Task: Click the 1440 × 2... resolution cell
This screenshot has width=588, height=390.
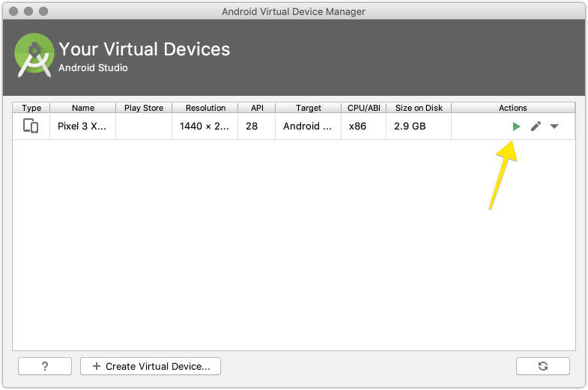Action: pos(205,127)
